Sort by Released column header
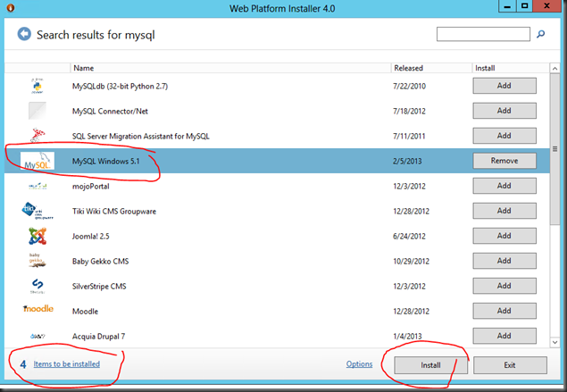The width and height of the screenshot is (567, 392). click(431, 68)
